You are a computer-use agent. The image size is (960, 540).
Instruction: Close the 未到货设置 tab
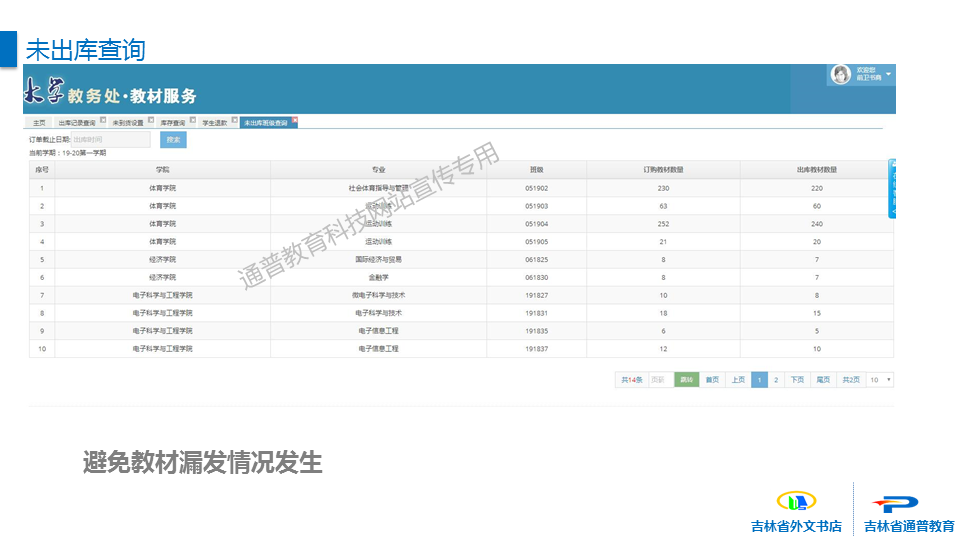point(151,120)
